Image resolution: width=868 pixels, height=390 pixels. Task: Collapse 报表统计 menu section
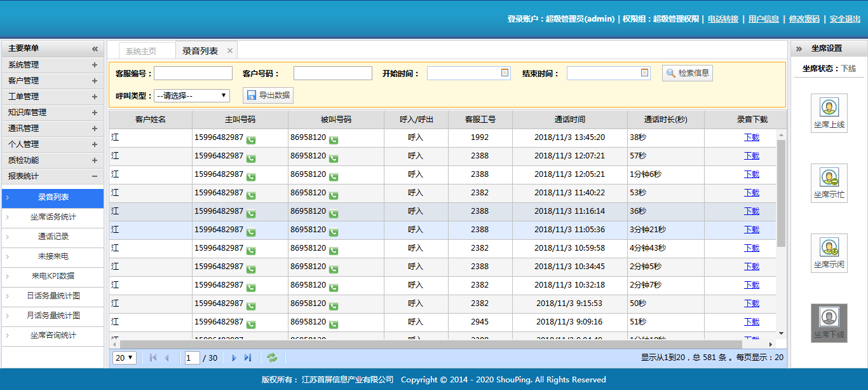(94, 176)
